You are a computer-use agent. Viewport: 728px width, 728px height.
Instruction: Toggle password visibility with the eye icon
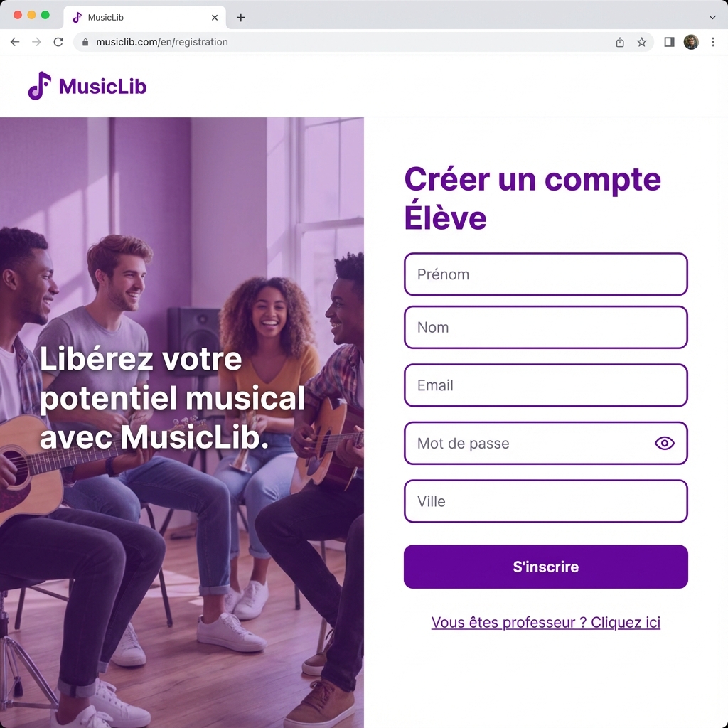point(665,444)
